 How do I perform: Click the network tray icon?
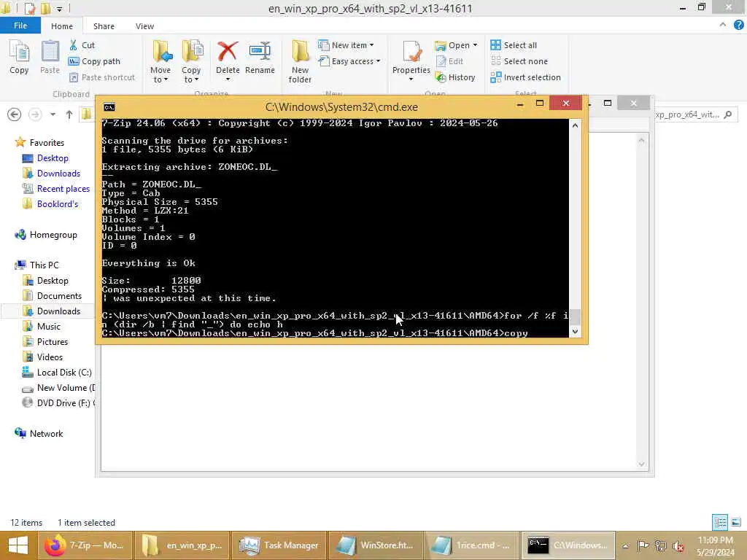(x=661, y=545)
